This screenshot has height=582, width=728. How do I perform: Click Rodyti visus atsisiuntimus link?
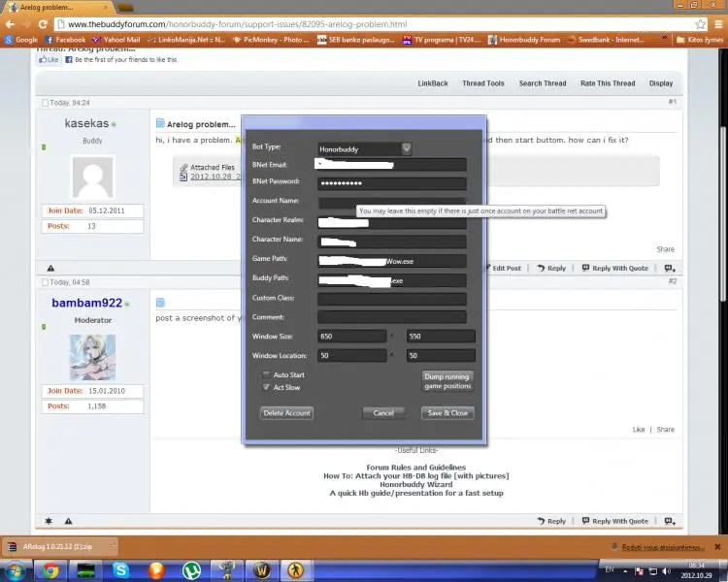[663, 547]
